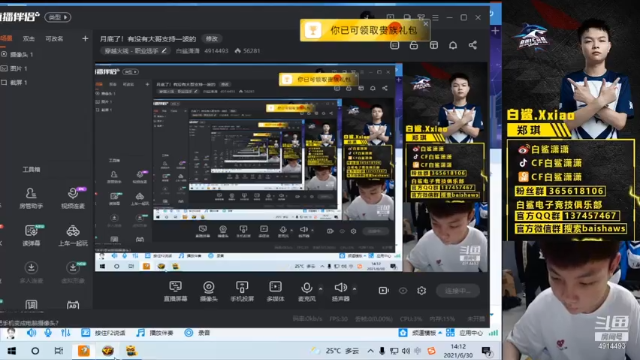Open the mixer sliders icon in the voice bar
Viewport: 640px width, 360px height.
click(65, 333)
